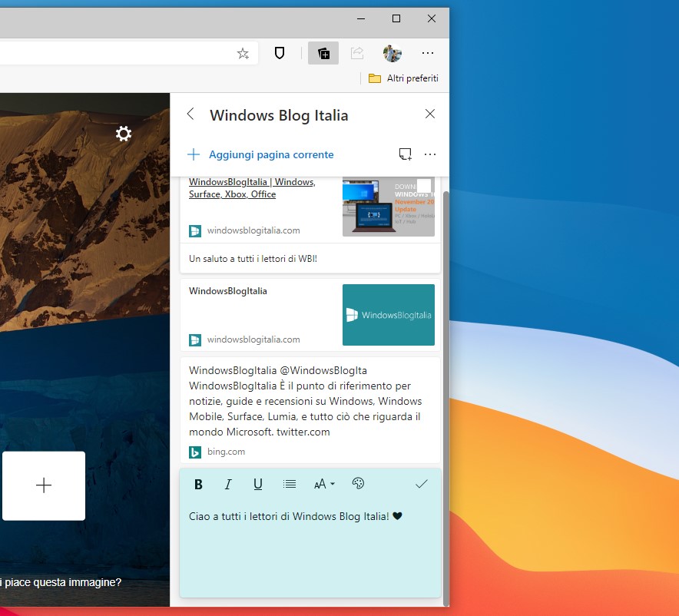Screen dimensions: 679x616
Task: Apply underline formatting to note
Action: [258, 484]
